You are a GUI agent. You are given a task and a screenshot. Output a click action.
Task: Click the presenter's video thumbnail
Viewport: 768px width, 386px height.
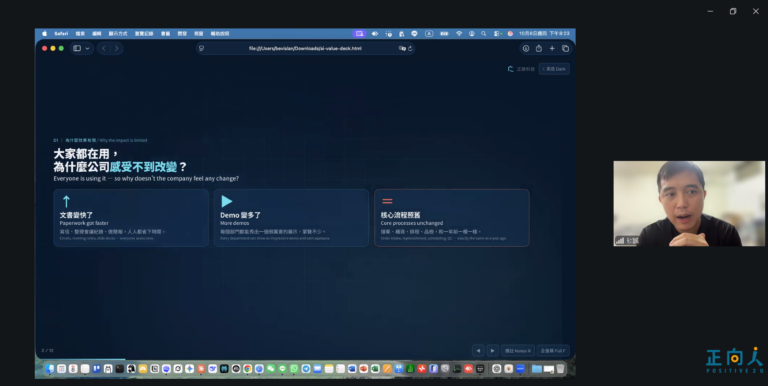(689, 203)
